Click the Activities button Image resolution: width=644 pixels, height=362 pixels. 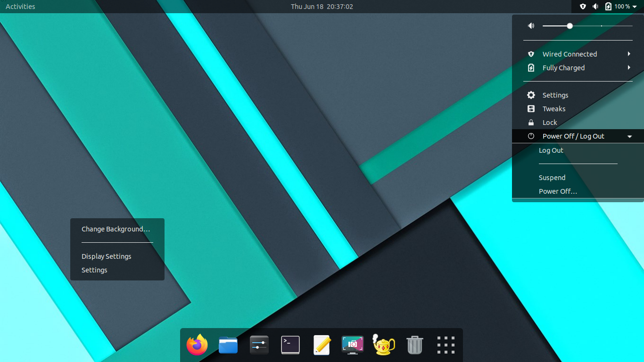(20, 7)
